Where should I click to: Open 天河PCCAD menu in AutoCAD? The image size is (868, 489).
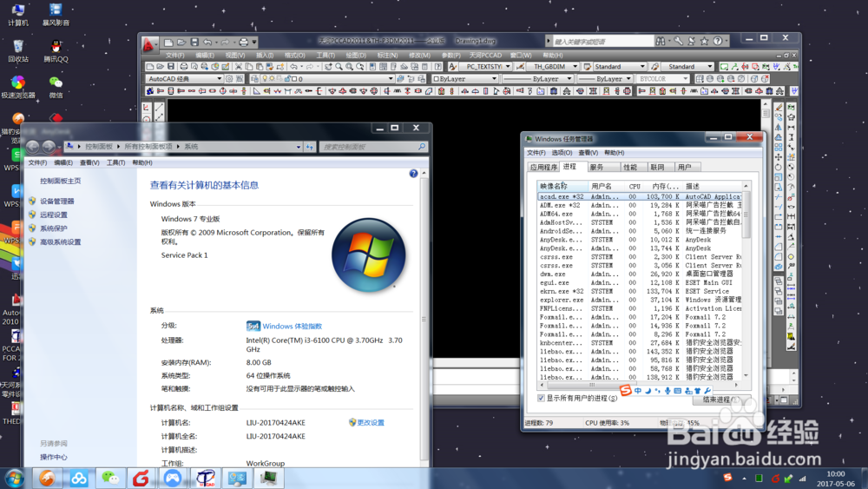click(485, 56)
